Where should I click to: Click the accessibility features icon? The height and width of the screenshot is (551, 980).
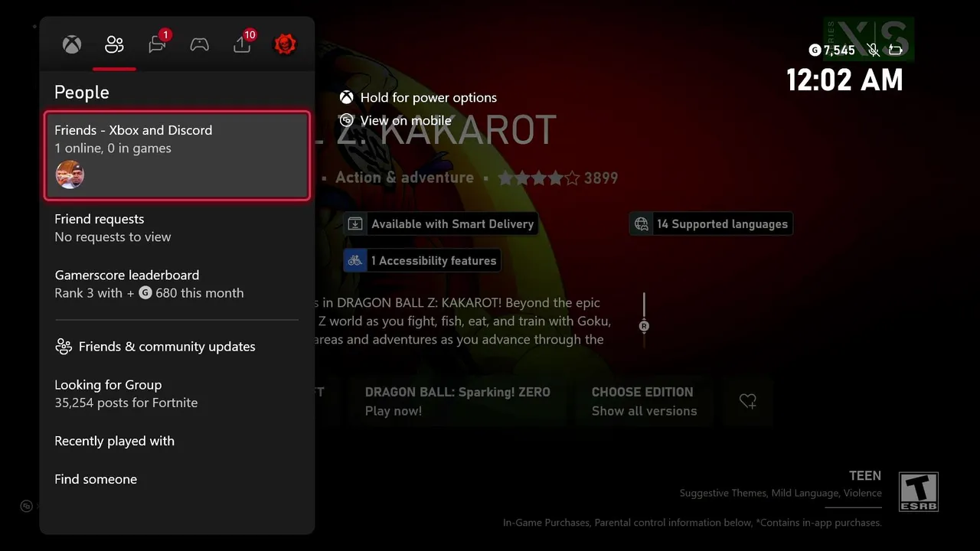pos(355,261)
